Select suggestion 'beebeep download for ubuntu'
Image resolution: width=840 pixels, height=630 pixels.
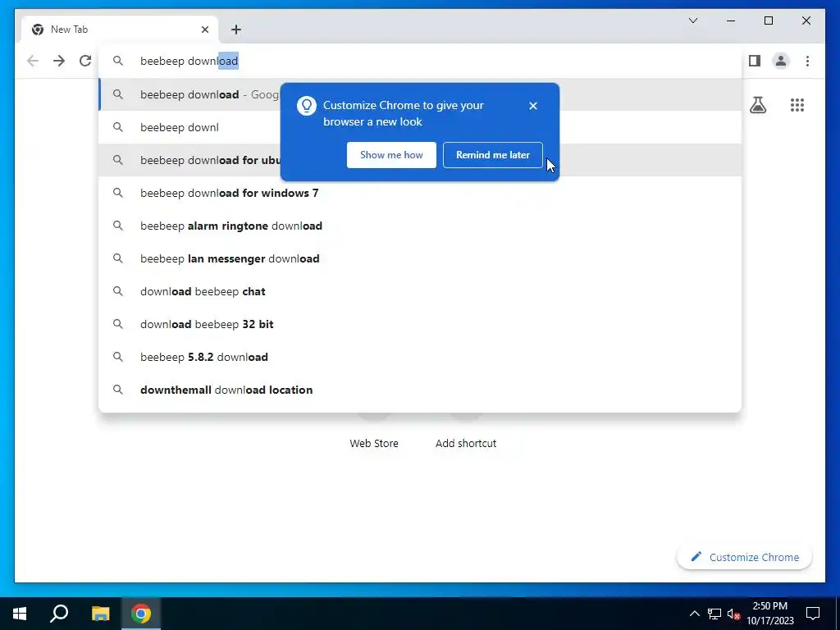point(420,160)
